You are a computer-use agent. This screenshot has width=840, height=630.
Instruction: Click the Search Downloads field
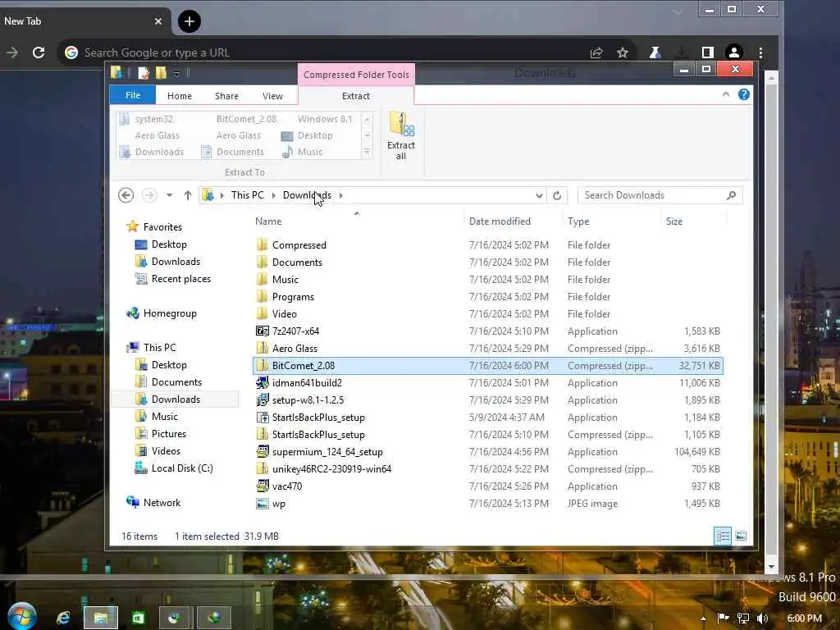660,195
